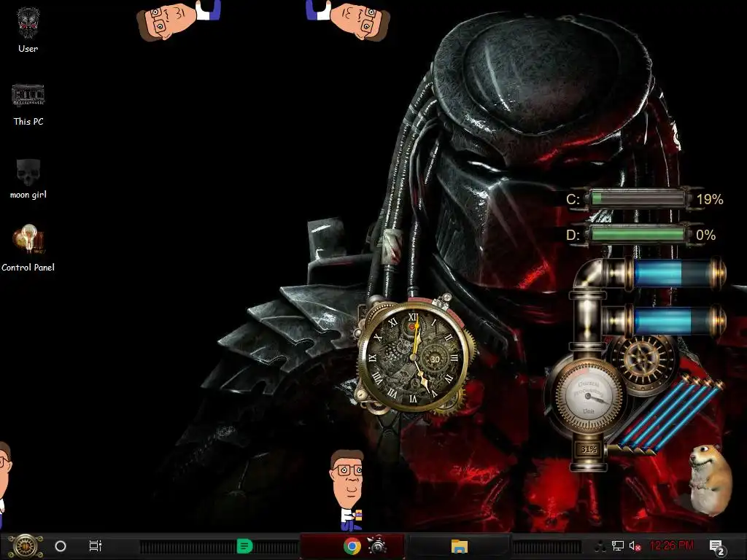Viewport: 747px width, 560px height.
Task: Click the hamster desktop character
Action: (710, 480)
